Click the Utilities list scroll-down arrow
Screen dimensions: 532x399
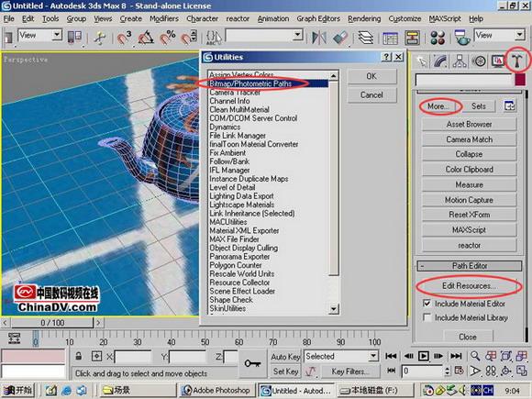(334, 309)
